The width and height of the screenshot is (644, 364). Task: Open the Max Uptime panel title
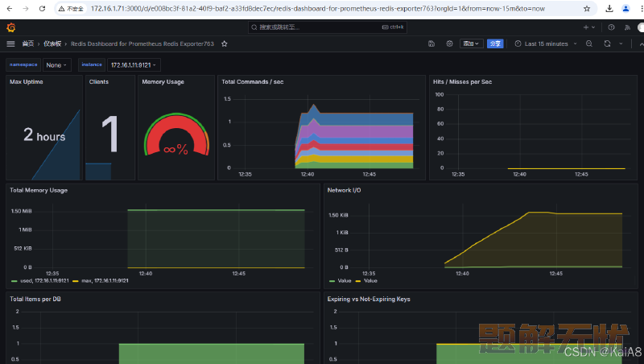(27, 82)
